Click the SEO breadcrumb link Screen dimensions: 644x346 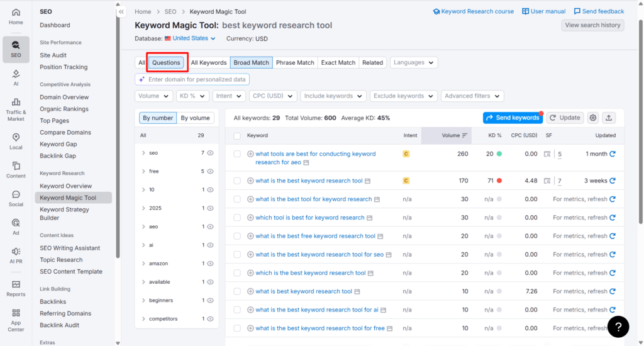coord(170,12)
